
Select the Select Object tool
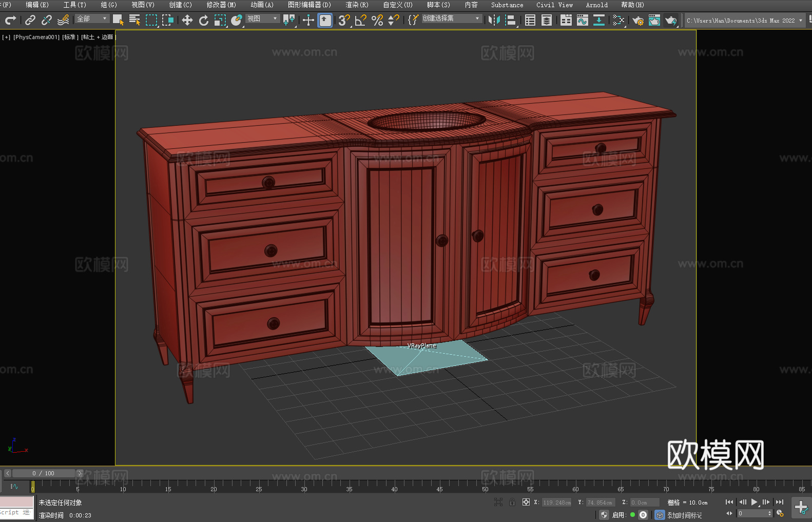click(x=118, y=20)
